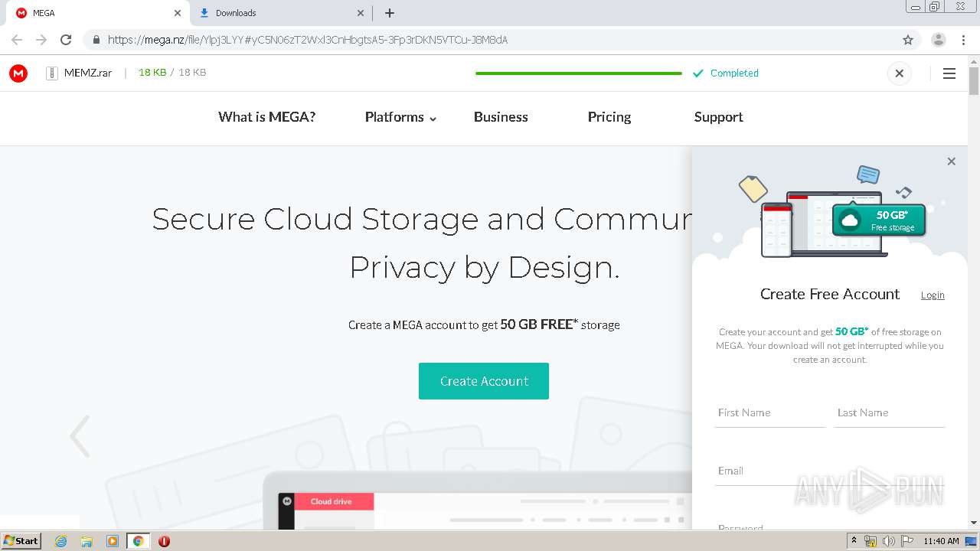Click the Login link
The width and height of the screenshot is (980, 551).
point(933,295)
